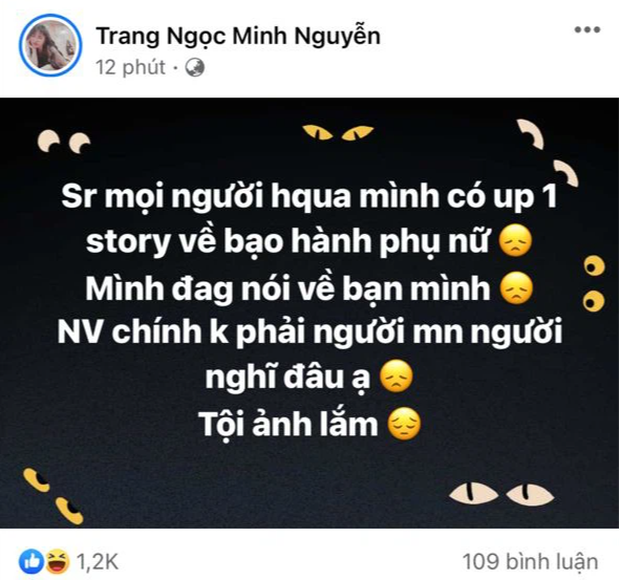This screenshot has width=620, height=580.
Task: Open the poster's profile picture
Action: pyautogui.click(x=51, y=45)
